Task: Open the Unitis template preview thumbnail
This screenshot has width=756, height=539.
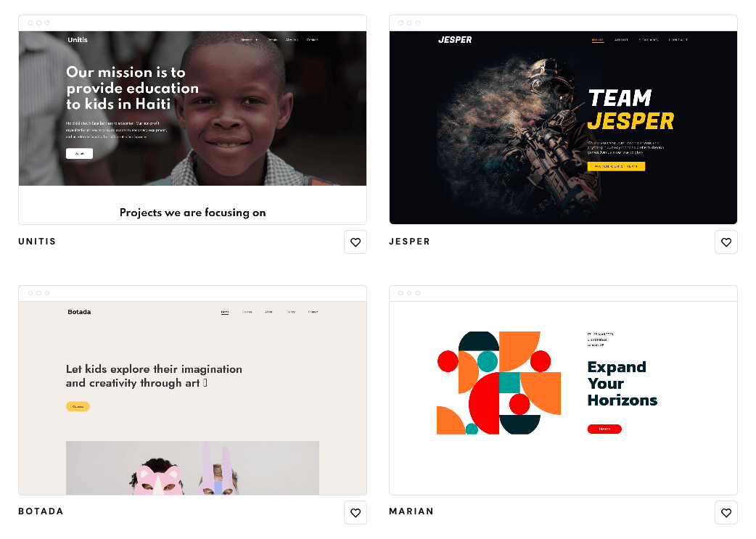Action: [x=192, y=120]
